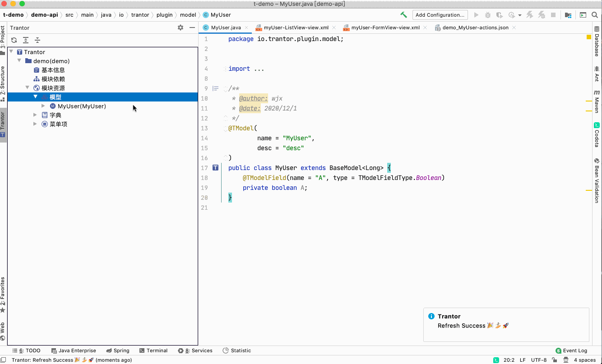602x364 pixels.
Task: Collapse the 模块资源 node
Action: point(28,88)
